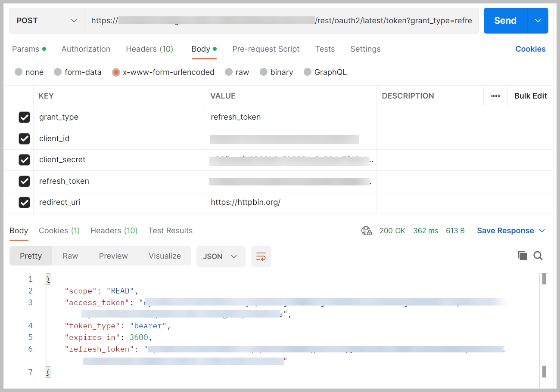Click the "access_token" key in response
Viewport: 560px width, 392px height.
point(97,302)
